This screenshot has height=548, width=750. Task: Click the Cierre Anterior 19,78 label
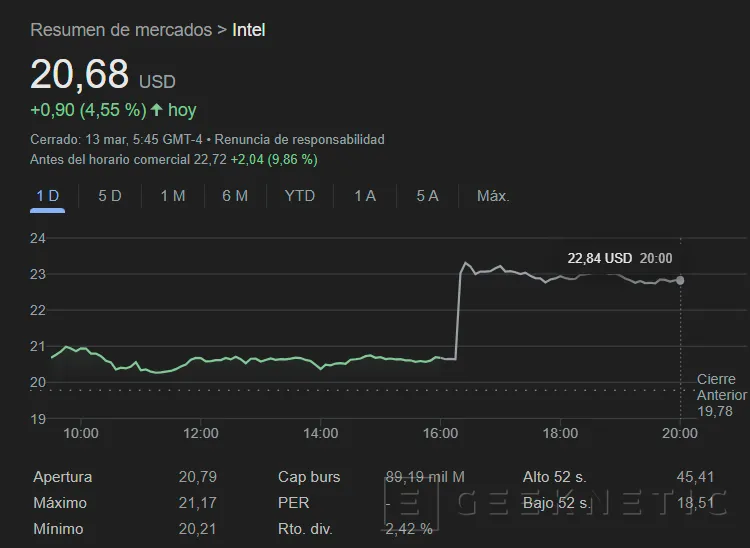[x=716, y=395]
